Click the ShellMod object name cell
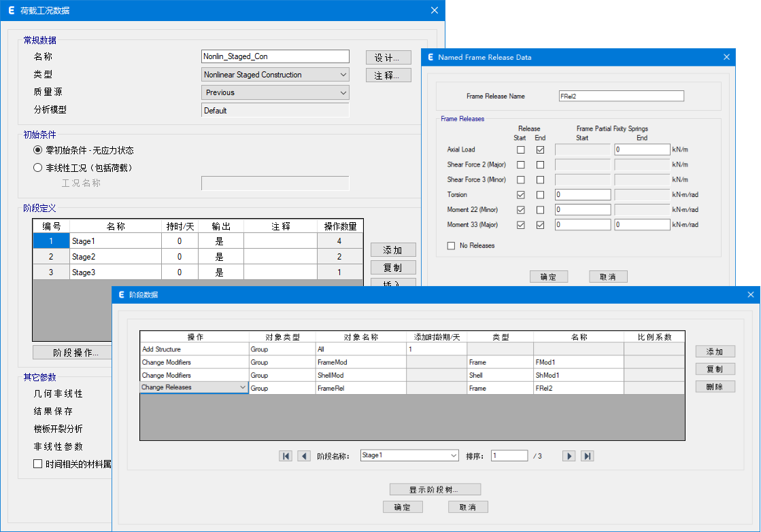This screenshot has width=761, height=532. [361, 375]
